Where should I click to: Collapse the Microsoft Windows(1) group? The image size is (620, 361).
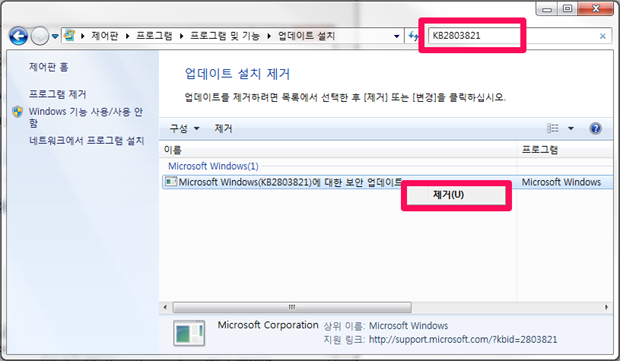213,166
